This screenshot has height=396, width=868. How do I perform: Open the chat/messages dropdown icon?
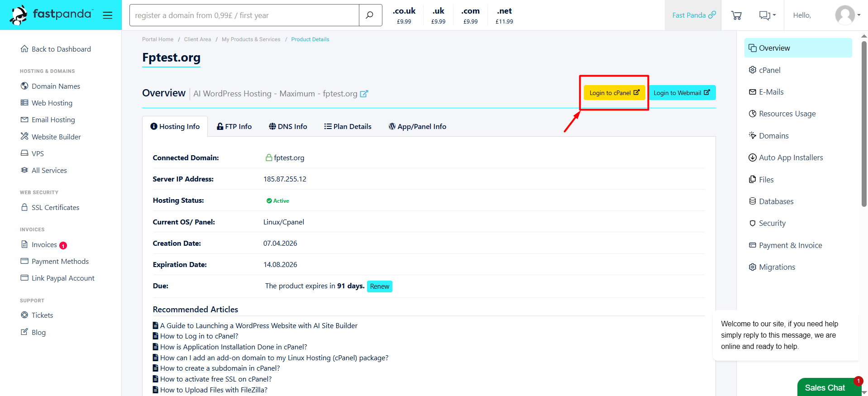tap(767, 15)
